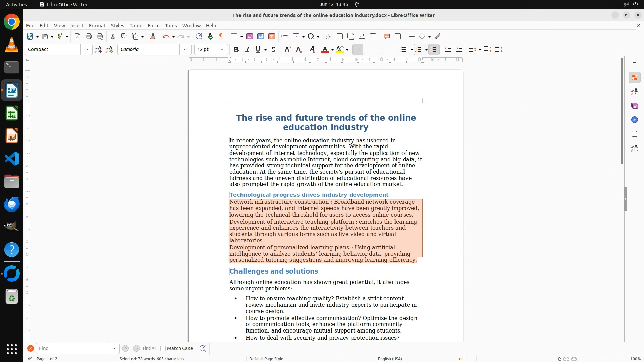Expand the paragraph style Compact dropdown
The width and height of the screenshot is (644, 362).
pyautogui.click(x=86, y=49)
